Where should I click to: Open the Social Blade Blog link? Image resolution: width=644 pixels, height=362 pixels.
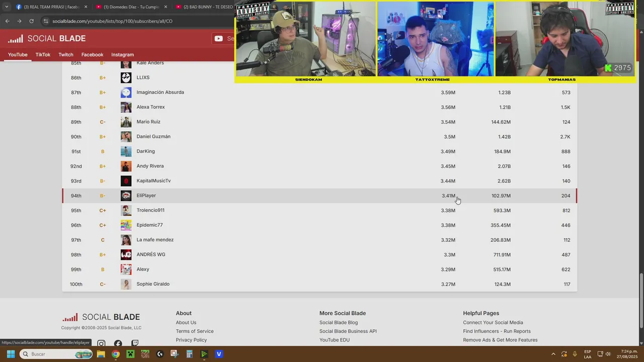coord(339,323)
